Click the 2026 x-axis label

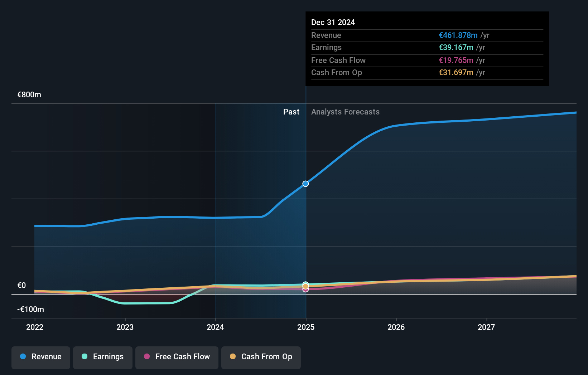396,327
